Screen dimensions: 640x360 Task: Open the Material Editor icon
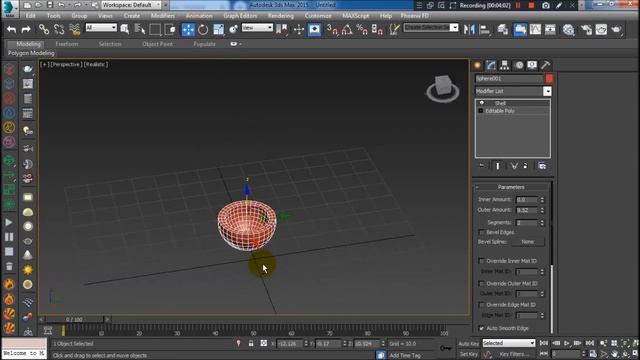pyautogui.click(x=568, y=29)
